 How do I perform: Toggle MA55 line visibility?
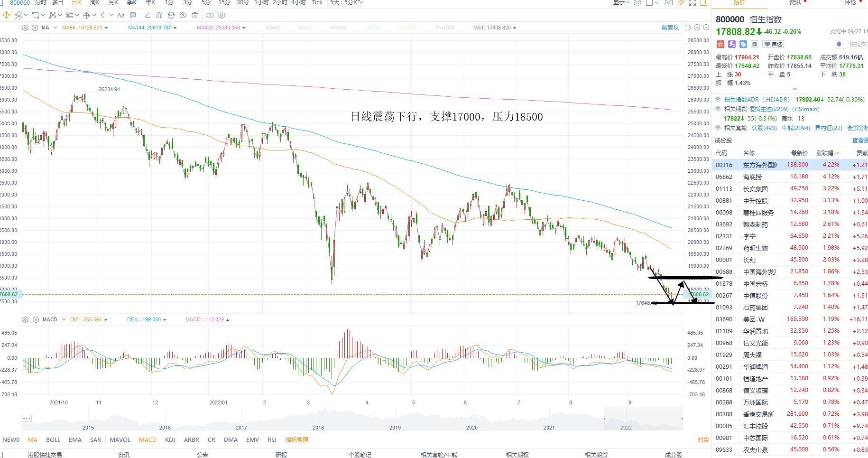[85, 28]
